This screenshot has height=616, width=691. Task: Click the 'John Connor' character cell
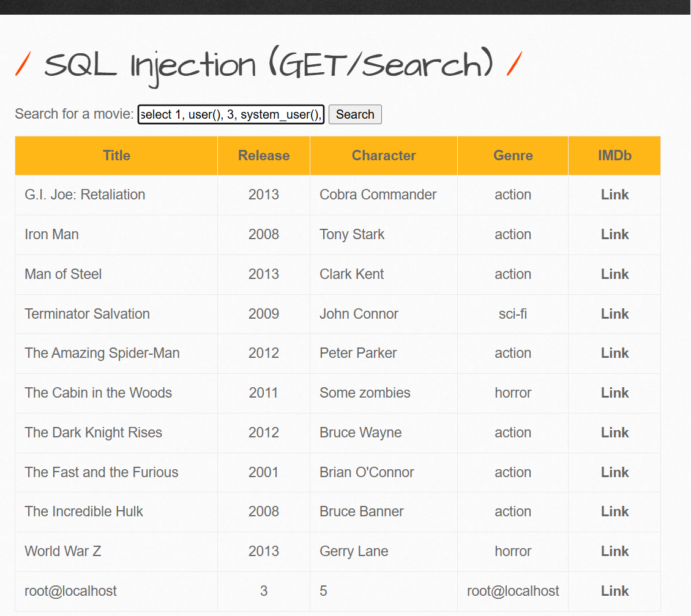[x=383, y=313]
